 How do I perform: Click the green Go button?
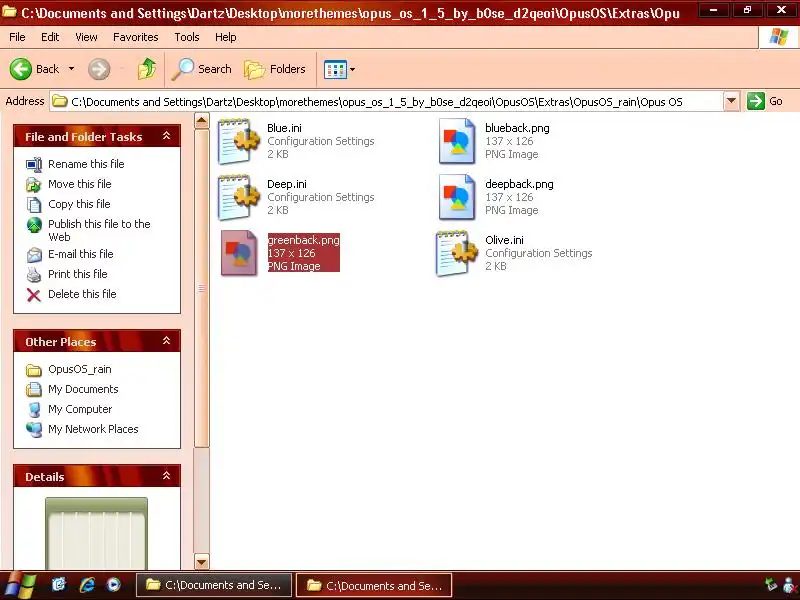coord(764,101)
